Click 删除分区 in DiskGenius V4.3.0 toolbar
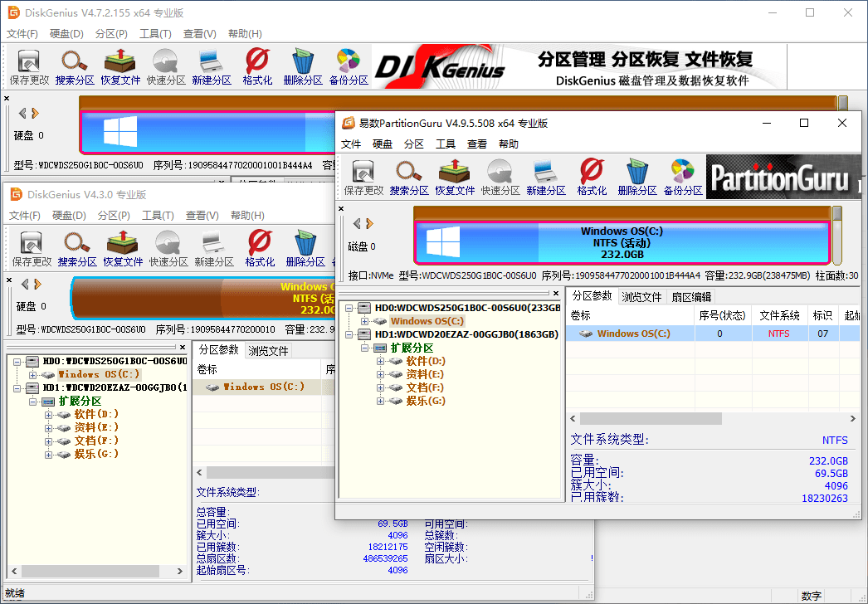The image size is (868, 604). pyautogui.click(x=305, y=249)
